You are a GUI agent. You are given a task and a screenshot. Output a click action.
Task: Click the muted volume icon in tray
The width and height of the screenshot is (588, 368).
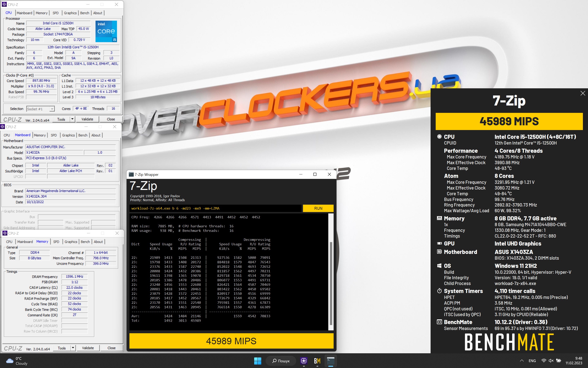pyautogui.click(x=551, y=361)
